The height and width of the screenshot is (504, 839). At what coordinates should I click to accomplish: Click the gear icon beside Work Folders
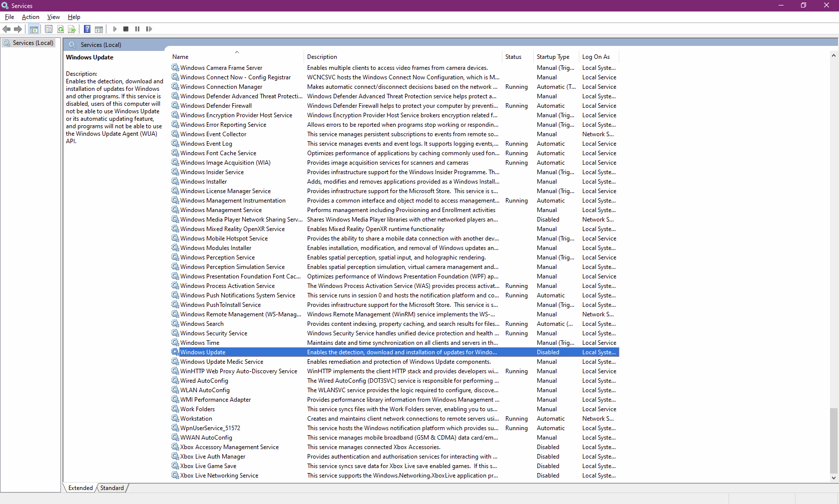click(x=175, y=409)
